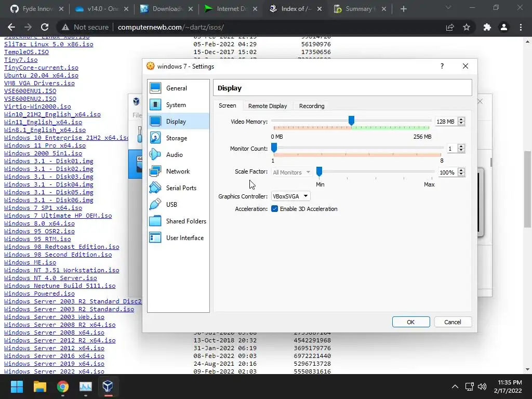The width and height of the screenshot is (532, 399).
Task: Open Ubuntu 20.04 x64.iso link
Action: (42, 75)
